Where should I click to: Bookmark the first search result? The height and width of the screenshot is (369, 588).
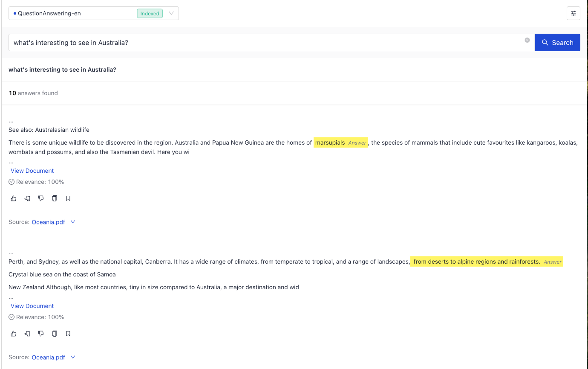pos(68,198)
